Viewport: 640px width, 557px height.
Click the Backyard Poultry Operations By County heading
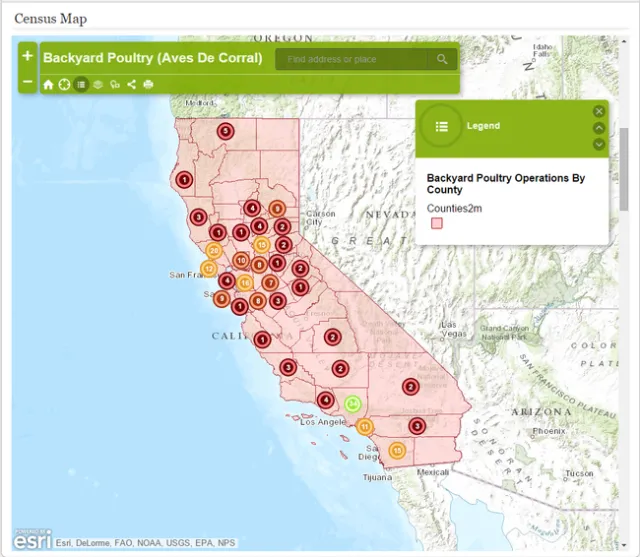pyautogui.click(x=506, y=184)
